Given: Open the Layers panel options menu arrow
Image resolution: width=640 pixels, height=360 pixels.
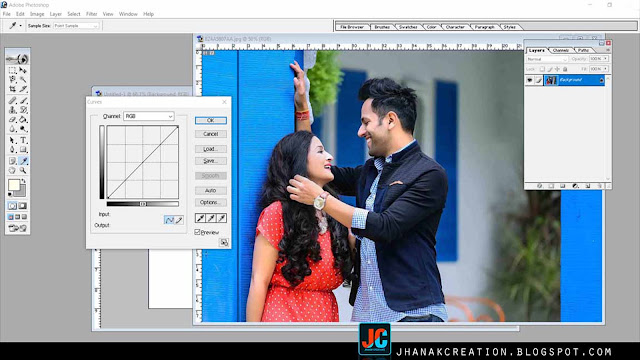Looking at the screenshot, I should (x=608, y=50).
